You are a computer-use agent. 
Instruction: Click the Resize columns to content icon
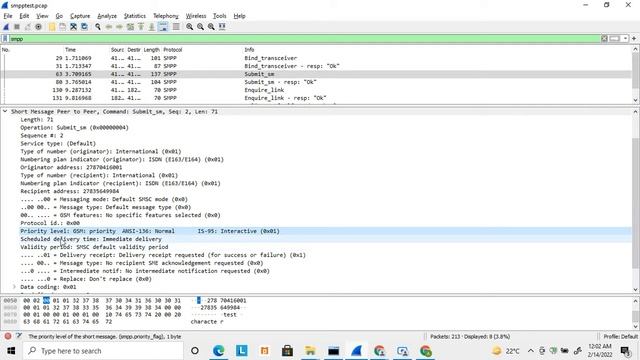click(222, 27)
